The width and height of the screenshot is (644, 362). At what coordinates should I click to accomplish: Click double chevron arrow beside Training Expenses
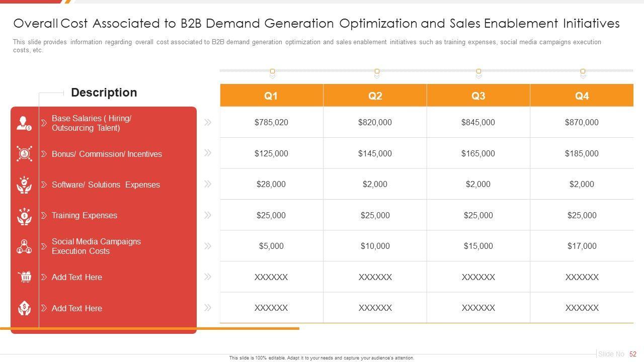(x=207, y=215)
